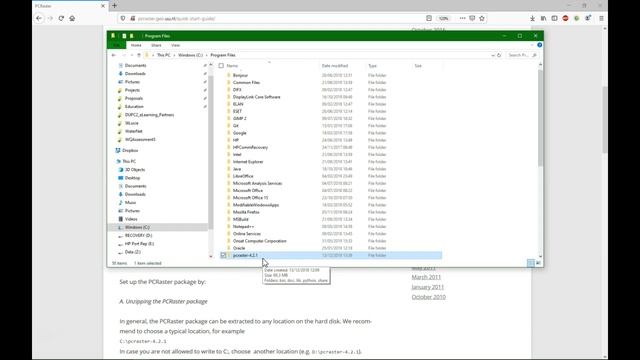640x360 pixels.
Task: Open the Home ribbon tab
Action: point(136,45)
